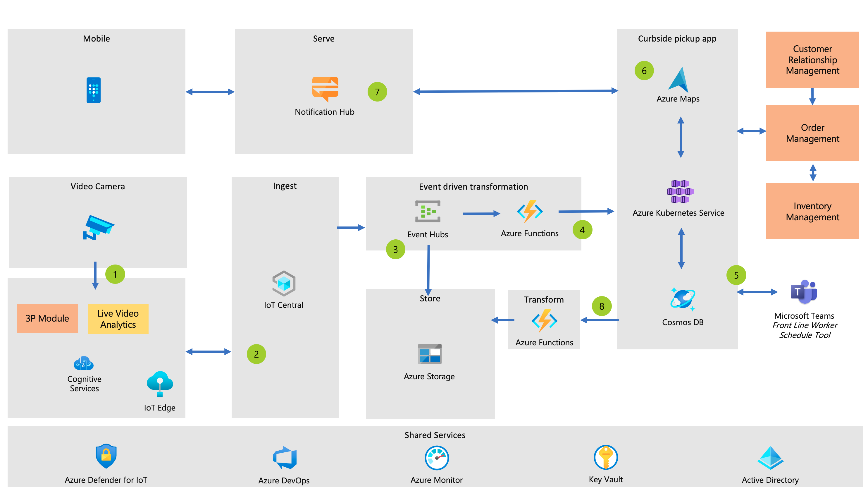Click the Azure Storage label

click(x=429, y=376)
